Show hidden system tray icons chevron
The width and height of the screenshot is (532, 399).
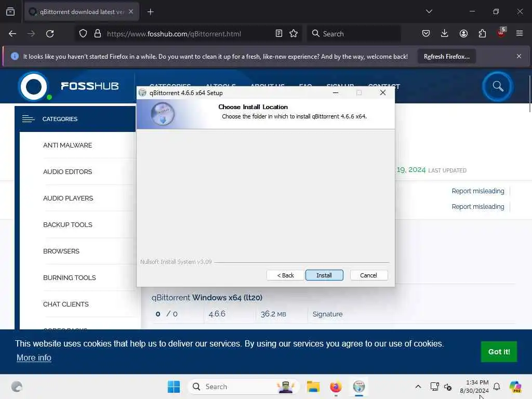point(418,387)
